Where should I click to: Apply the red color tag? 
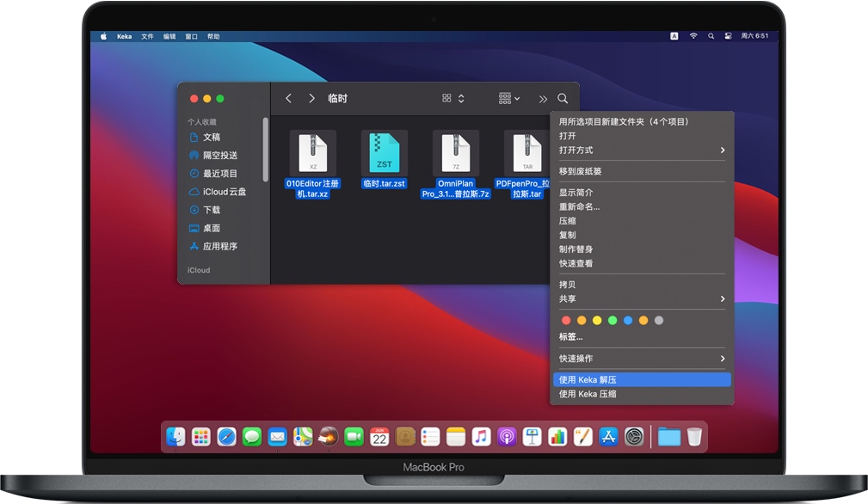(x=566, y=321)
